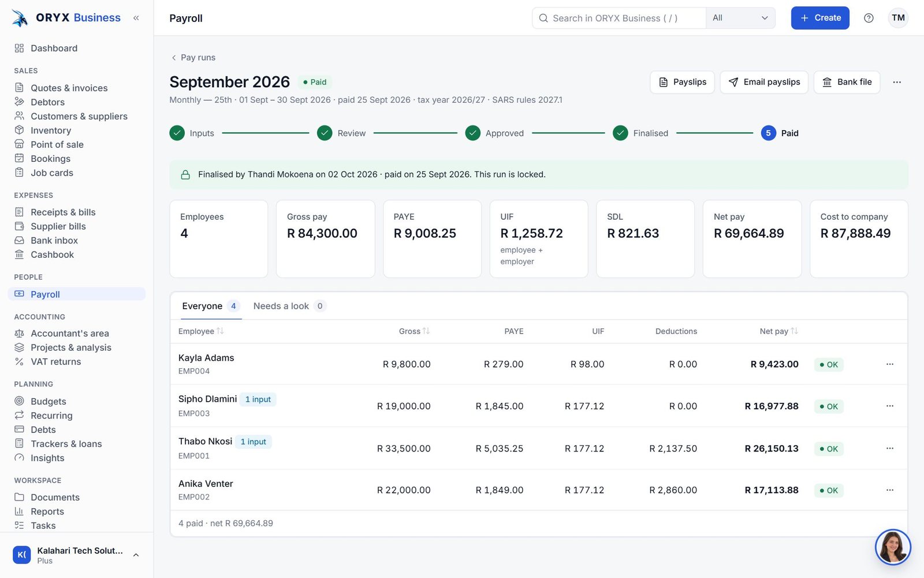This screenshot has height=578, width=924.
Task: Open employee Anika Venter
Action: pyautogui.click(x=206, y=484)
